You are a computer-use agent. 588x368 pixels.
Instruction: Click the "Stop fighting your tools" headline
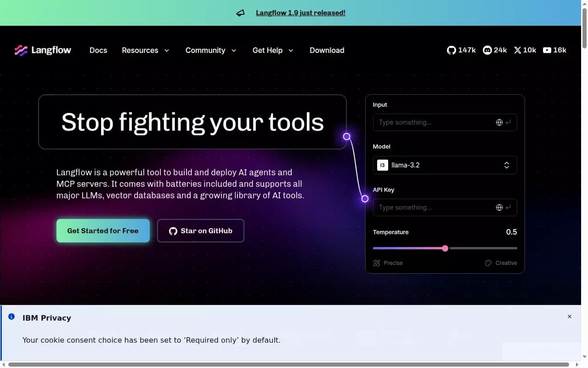pyautogui.click(x=192, y=122)
